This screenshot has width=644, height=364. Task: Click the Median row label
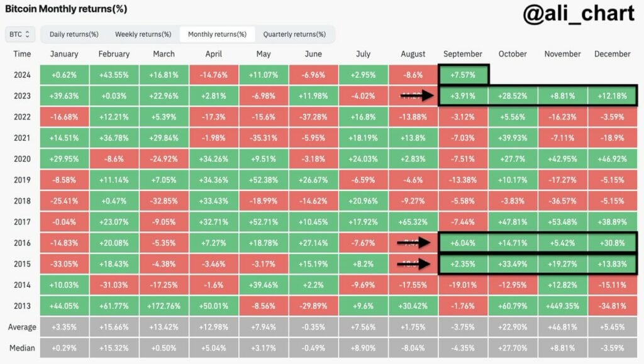point(22,348)
